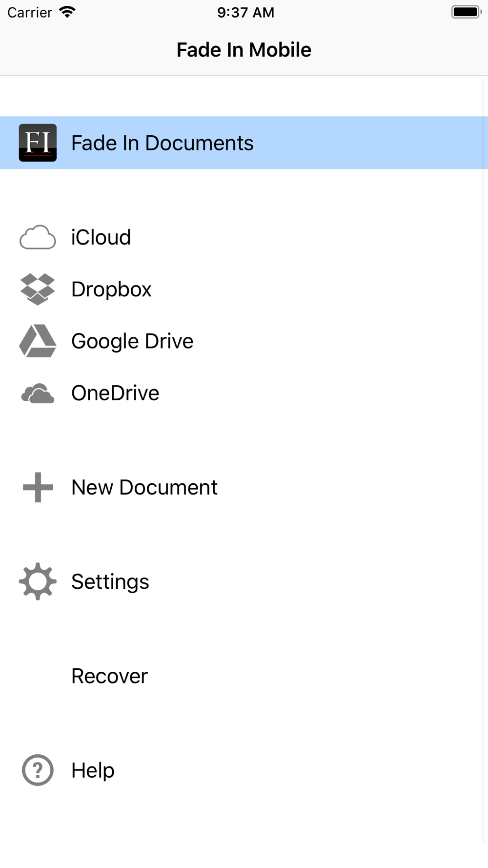This screenshot has height=868, width=488.
Task: Open the Settings screen
Action: [x=244, y=581]
